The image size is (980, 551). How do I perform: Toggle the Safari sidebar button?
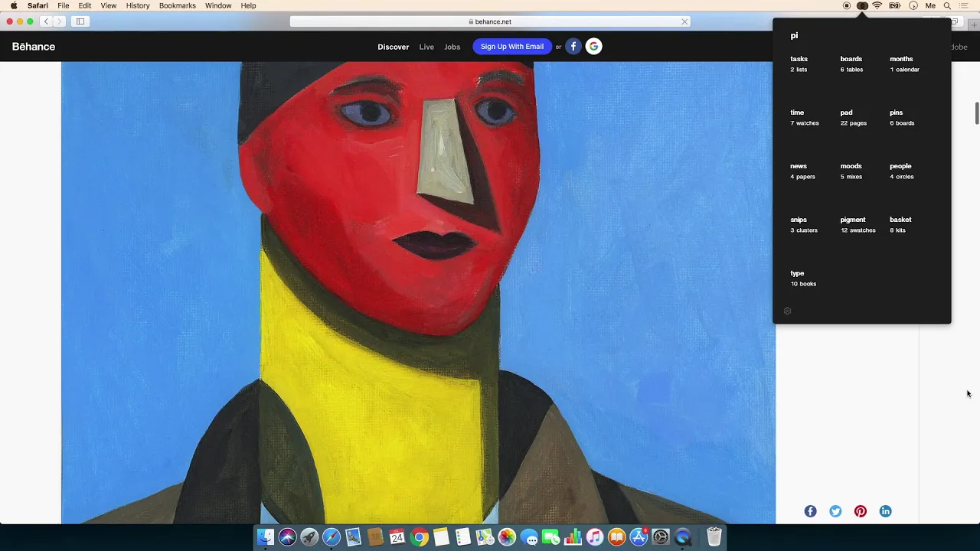pos(80,21)
